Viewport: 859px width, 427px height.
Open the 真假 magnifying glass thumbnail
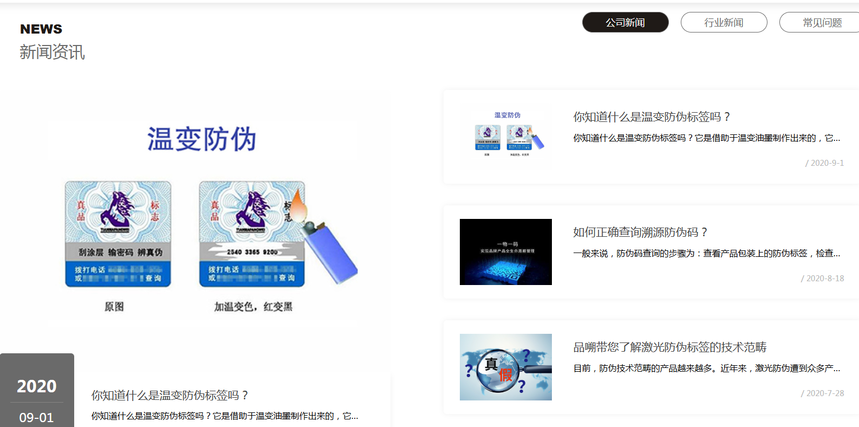(506, 367)
